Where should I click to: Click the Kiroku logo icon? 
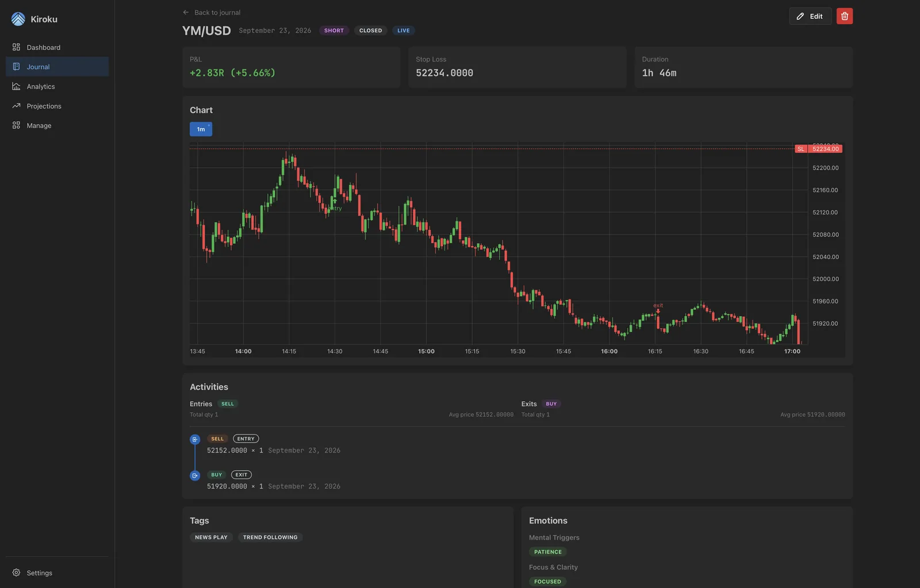click(18, 19)
